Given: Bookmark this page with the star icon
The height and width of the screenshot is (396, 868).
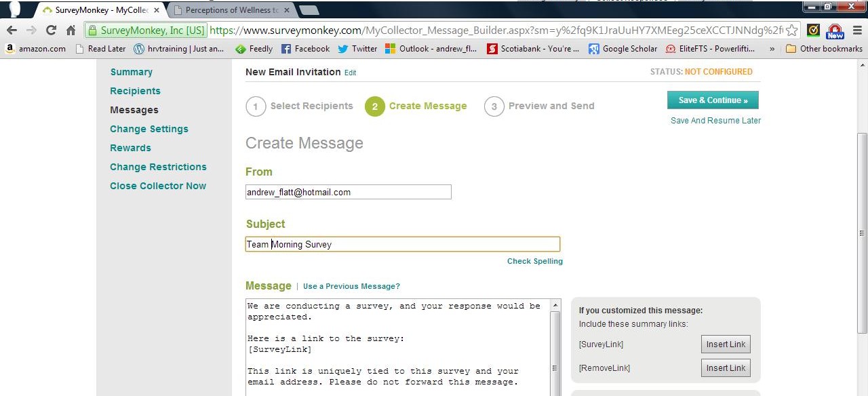Looking at the screenshot, I should (791, 31).
